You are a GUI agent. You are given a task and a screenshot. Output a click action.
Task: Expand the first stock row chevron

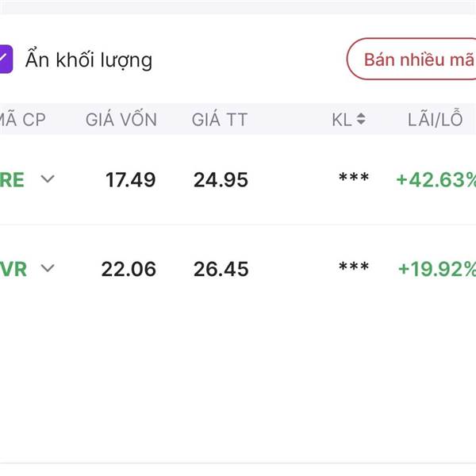pyautogui.click(x=48, y=179)
